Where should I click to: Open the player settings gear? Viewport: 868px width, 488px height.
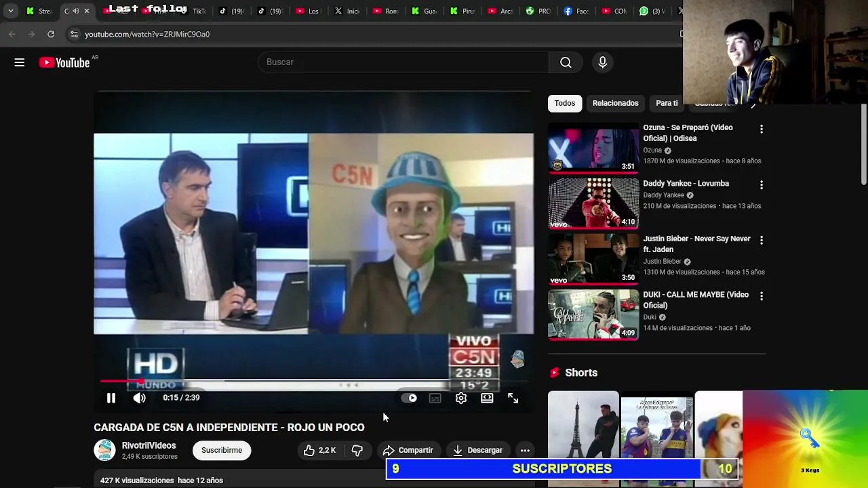click(461, 398)
